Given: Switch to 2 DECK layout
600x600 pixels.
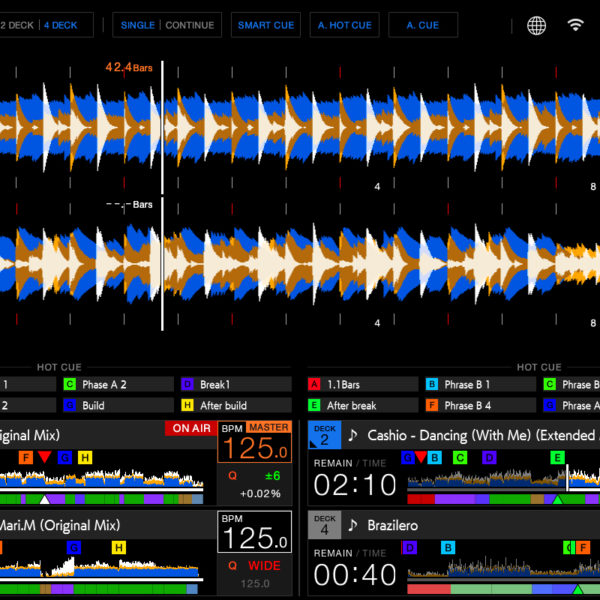Looking at the screenshot, I should (17, 25).
